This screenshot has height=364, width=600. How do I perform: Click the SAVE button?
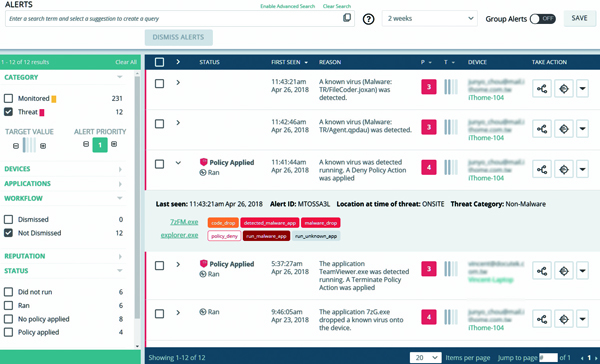pos(579,18)
